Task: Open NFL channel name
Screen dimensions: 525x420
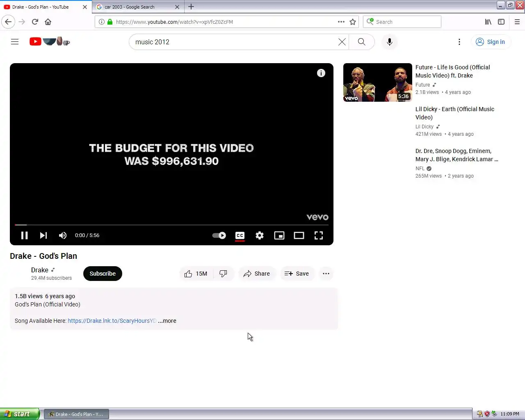Action: (x=420, y=169)
